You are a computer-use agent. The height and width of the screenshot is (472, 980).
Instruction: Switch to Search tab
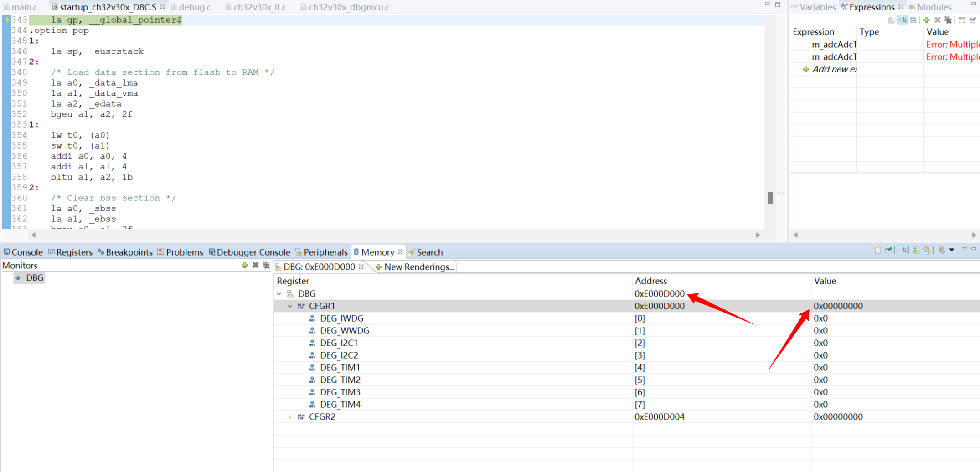tap(425, 252)
